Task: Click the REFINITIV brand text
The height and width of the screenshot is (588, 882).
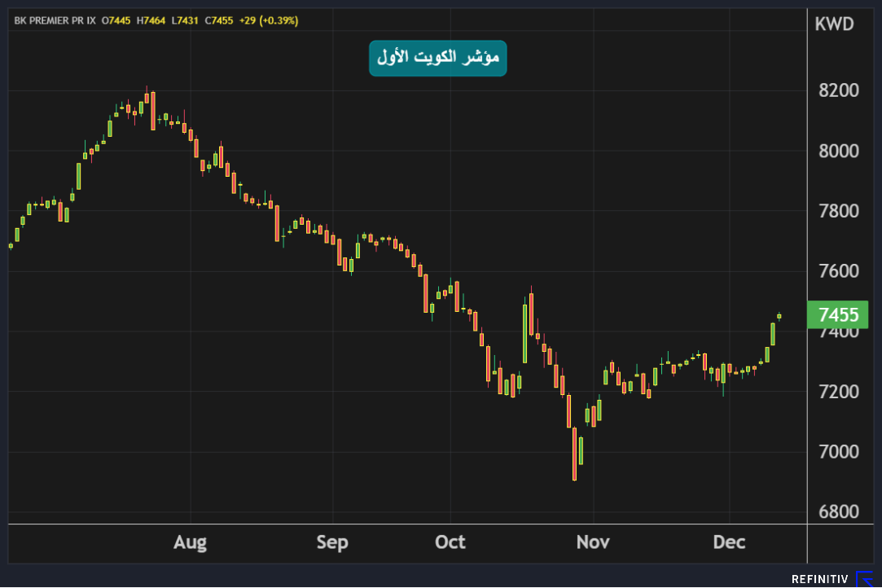Action: tap(820, 580)
